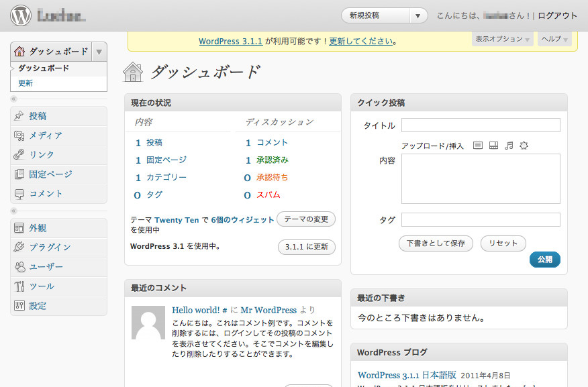Click the 公開 publish button
Screen dimensions: 588x387
[x=544, y=260]
